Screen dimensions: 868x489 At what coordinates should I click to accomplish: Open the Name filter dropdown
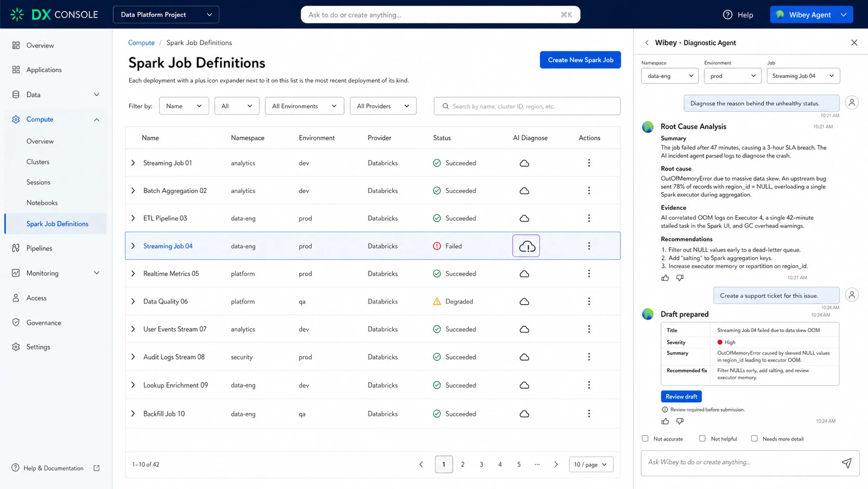184,106
